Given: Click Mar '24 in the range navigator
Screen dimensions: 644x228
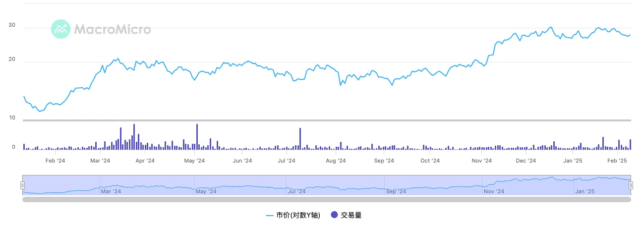Looking at the screenshot, I should tap(111, 191).
